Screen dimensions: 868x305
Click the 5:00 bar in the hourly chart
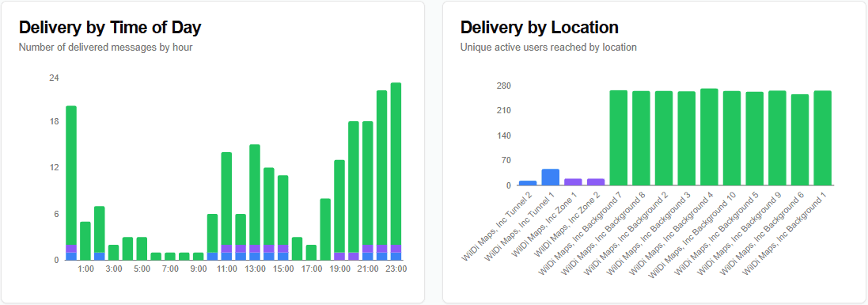pos(142,249)
